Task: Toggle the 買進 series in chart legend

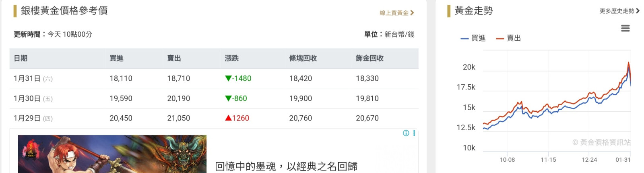Action: tap(473, 38)
